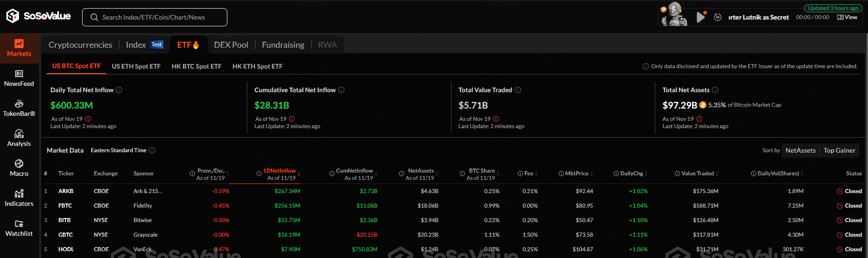Click Eastern Standard Time info icon
Image resolution: width=868 pixels, height=258 pixels.
[152, 150]
